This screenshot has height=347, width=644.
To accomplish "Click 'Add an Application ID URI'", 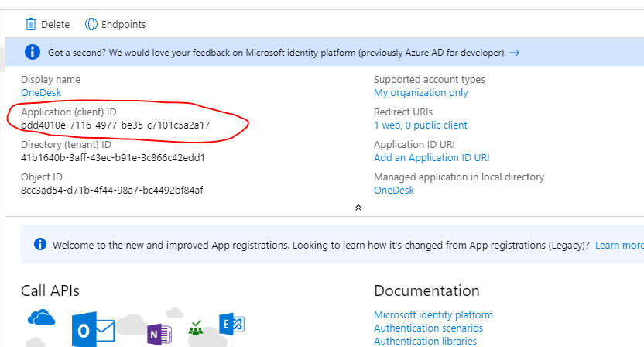I will click(431, 157).
